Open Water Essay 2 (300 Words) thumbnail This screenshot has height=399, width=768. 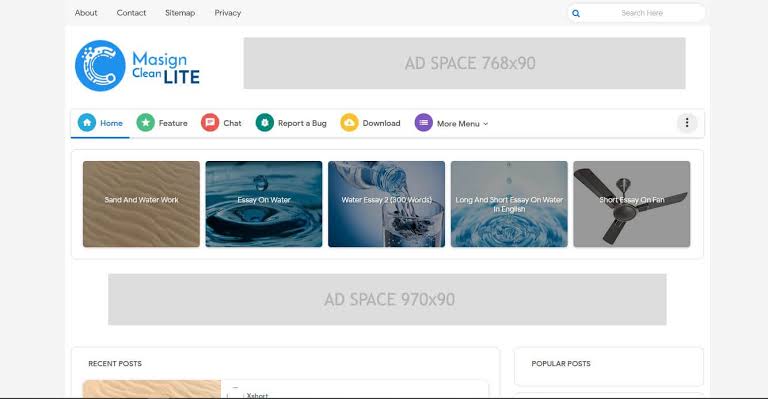click(386, 204)
